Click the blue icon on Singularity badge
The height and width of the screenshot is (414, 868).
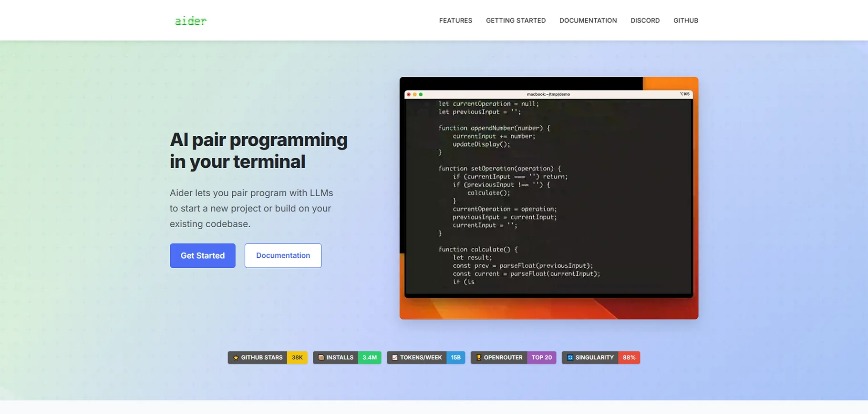(x=570, y=357)
